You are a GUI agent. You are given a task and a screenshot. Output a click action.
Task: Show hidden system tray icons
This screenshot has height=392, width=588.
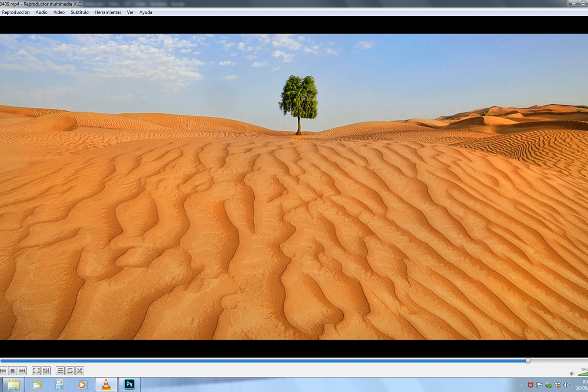point(521,385)
